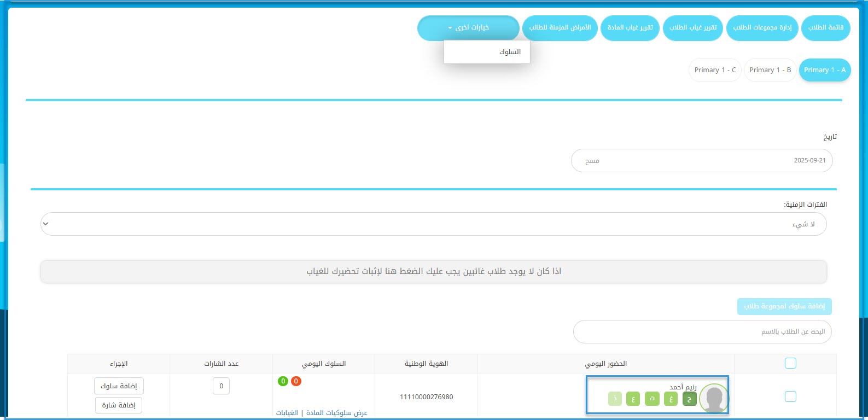Click the red negative behavior count badge
868x420 pixels.
[x=296, y=381]
